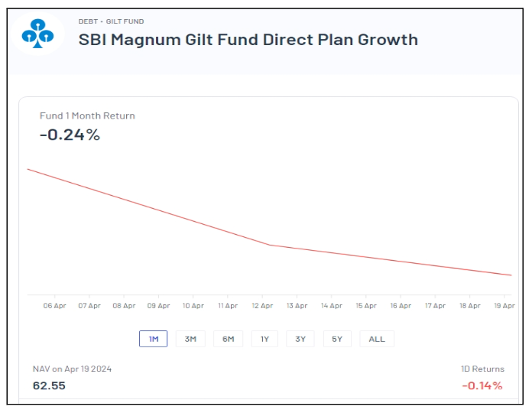Image resolution: width=532 pixels, height=413 pixels.
Task: Click the 1D Returns -0.14% value
Action: 482,385
